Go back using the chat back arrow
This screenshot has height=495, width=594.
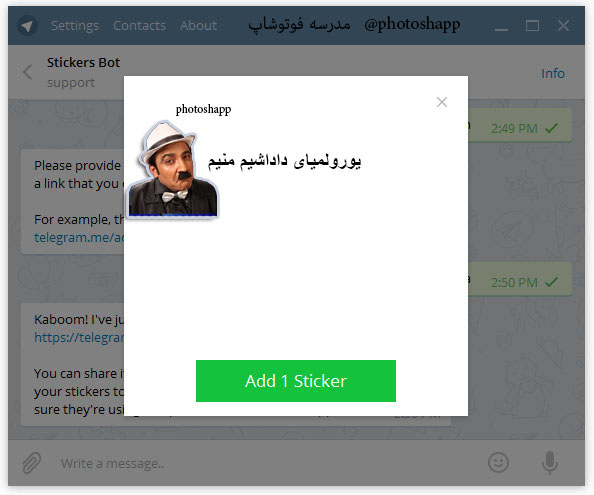(27, 72)
